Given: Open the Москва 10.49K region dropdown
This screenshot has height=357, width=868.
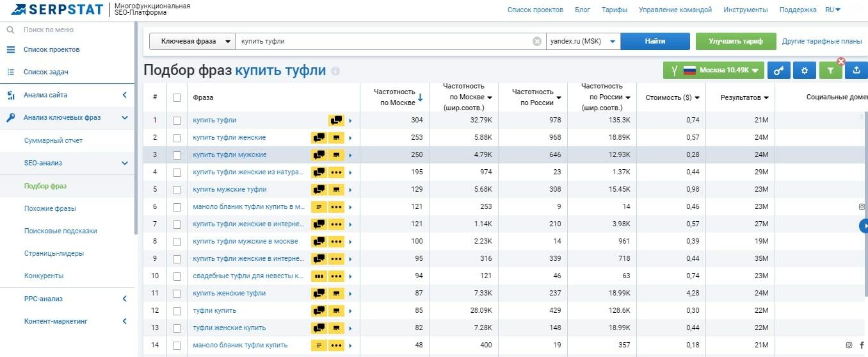Looking at the screenshot, I should point(714,71).
